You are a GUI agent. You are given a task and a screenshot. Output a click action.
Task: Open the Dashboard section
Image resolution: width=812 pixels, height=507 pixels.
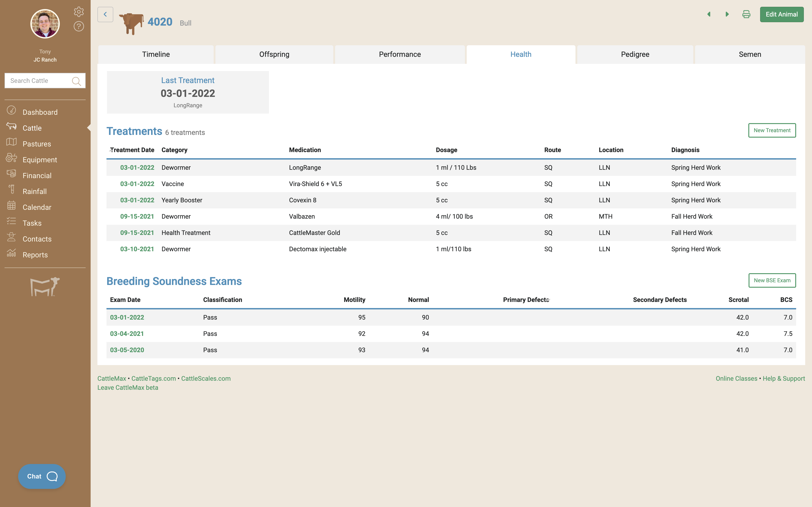click(40, 112)
